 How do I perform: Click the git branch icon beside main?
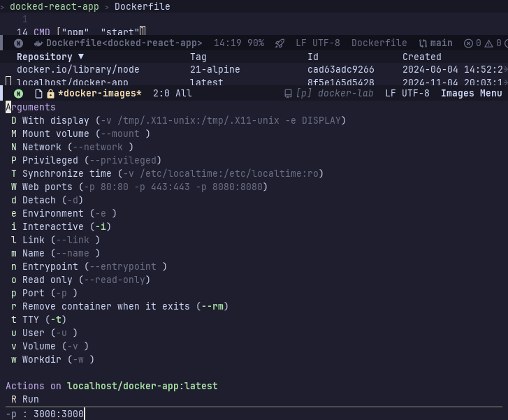pos(423,43)
